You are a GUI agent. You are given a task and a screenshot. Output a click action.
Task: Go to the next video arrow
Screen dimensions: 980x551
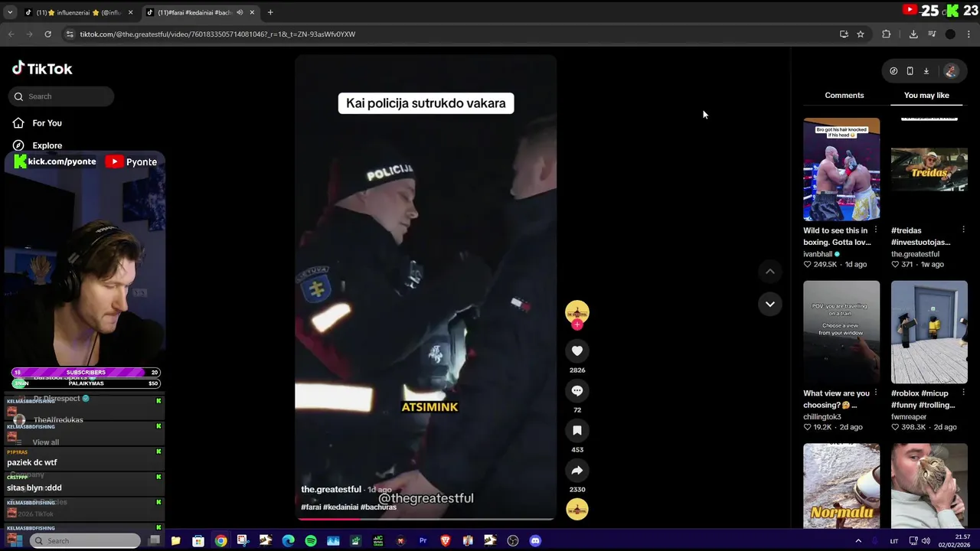[x=770, y=304]
